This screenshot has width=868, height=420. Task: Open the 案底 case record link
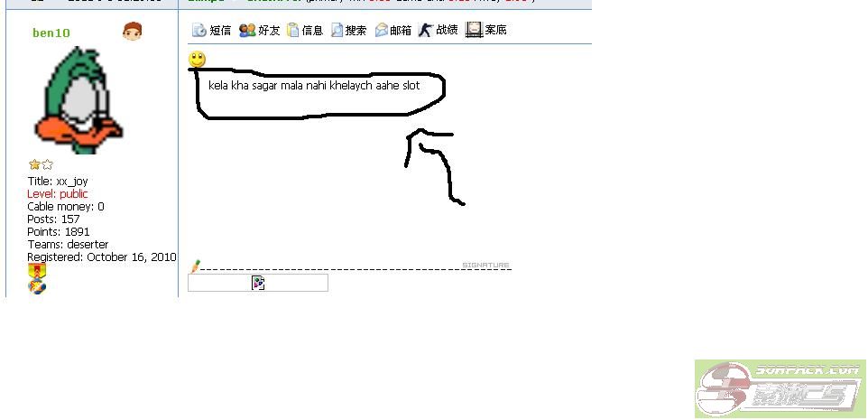pos(485,31)
